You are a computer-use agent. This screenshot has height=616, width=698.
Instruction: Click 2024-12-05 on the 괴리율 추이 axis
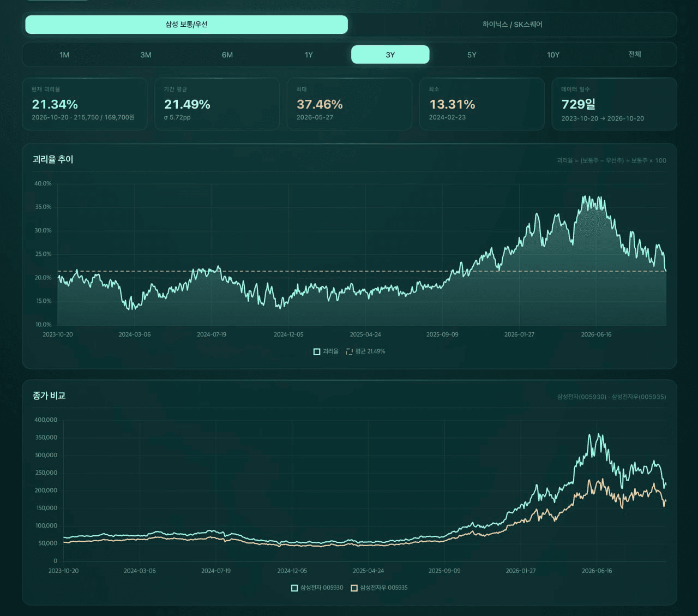(x=288, y=334)
